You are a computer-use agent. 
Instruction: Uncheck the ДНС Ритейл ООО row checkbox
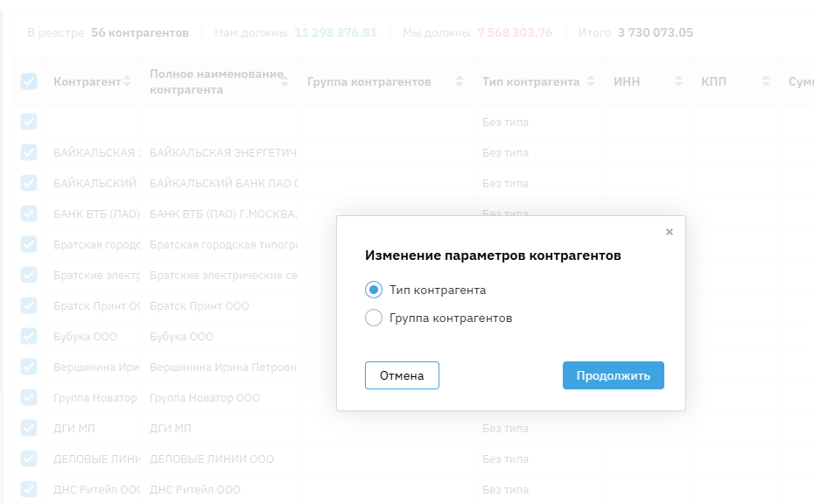click(x=29, y=489)
